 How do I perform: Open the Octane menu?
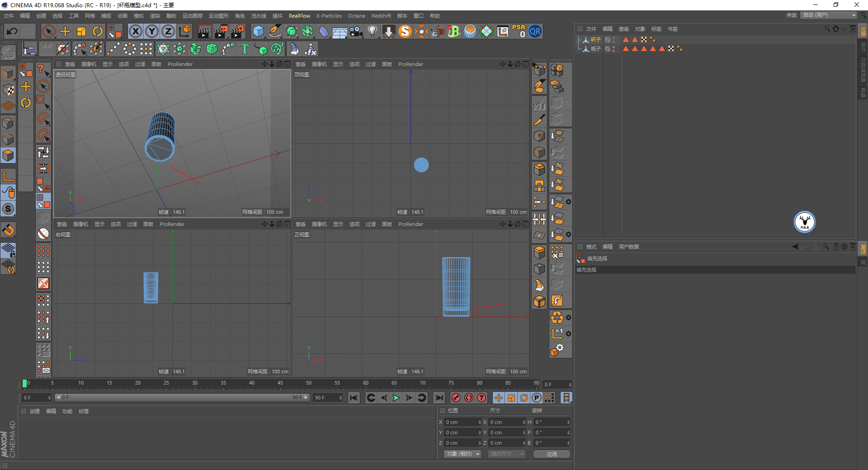(x=356, y=16)
